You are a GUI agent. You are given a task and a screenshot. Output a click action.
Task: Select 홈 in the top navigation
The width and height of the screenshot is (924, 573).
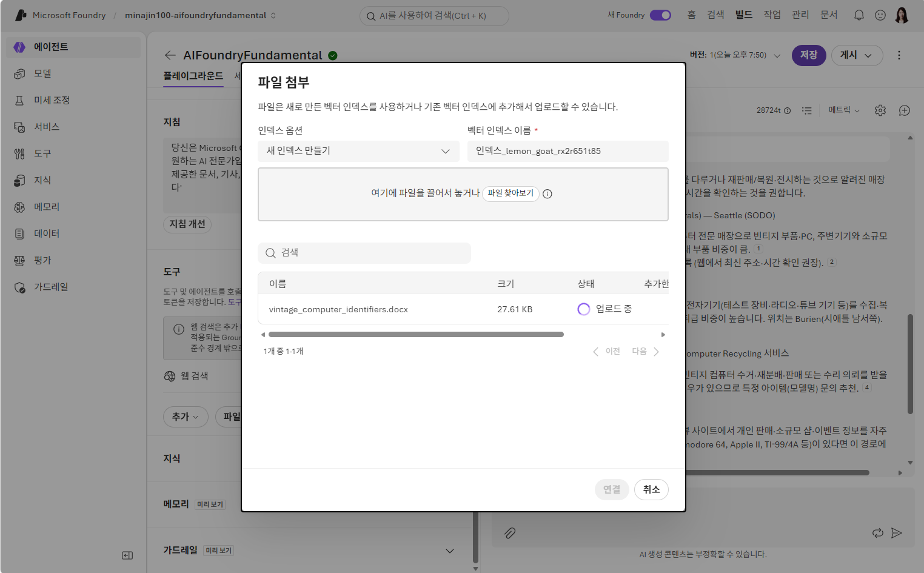[691, 15]
